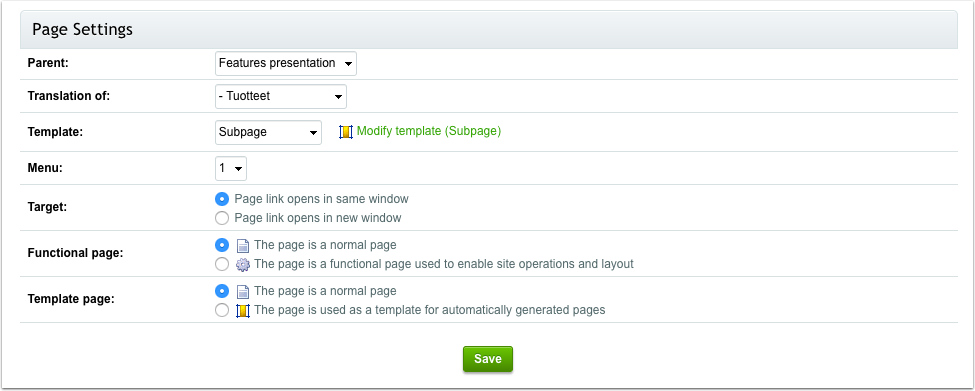The width and height of the screenshot is (975, 391).
Task: Click the Modify template icon beside Subpage dropdown
Action: pos(346,132)
